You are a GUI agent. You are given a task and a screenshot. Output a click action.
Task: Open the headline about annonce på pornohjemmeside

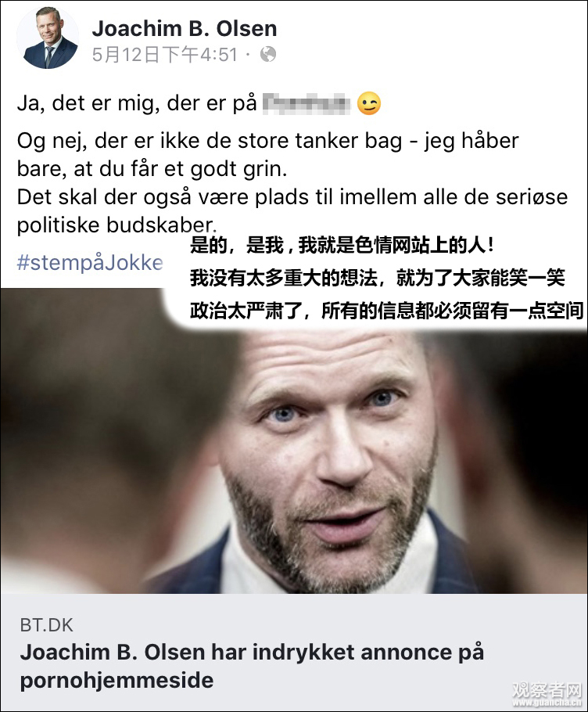pos(252,666)
